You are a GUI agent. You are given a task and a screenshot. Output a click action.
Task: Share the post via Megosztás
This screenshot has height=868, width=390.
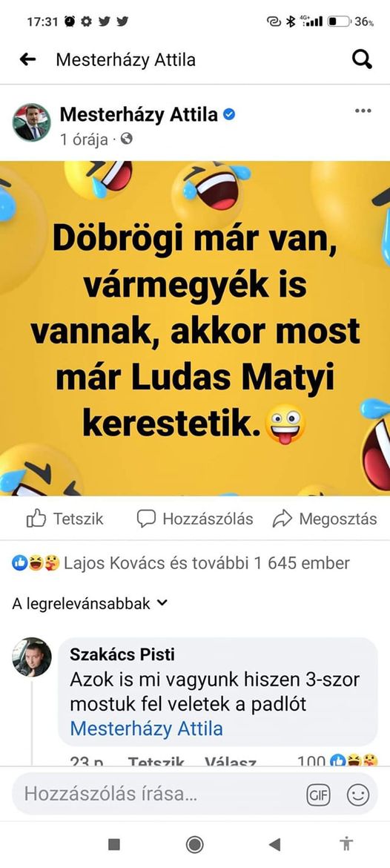tap(325, 519)
